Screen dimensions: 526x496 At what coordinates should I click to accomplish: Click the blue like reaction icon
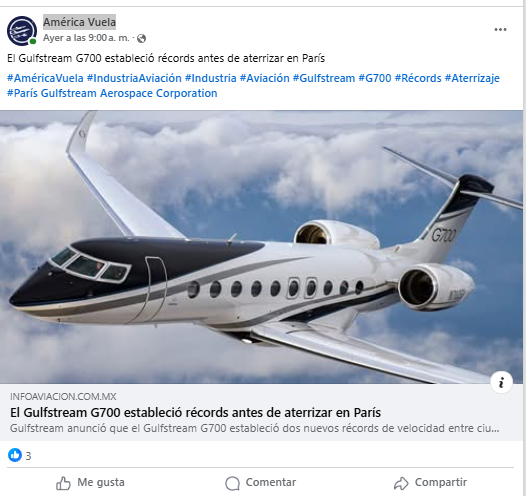[15, 455]
